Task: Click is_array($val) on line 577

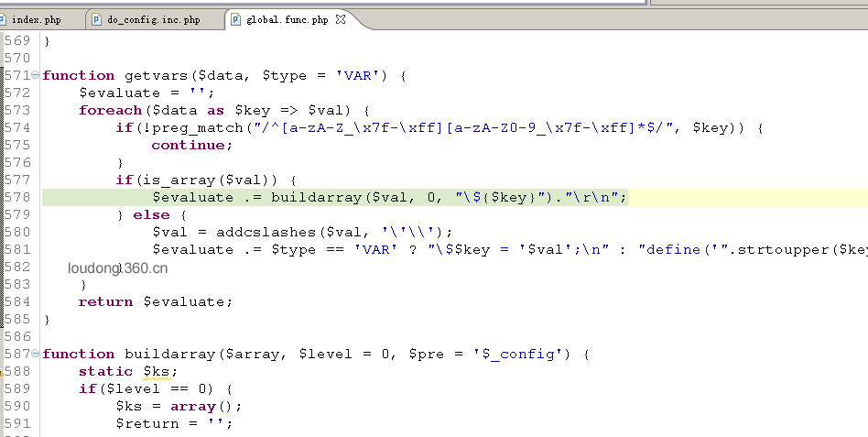Action: pyautogui.click(x=207, y=180)
